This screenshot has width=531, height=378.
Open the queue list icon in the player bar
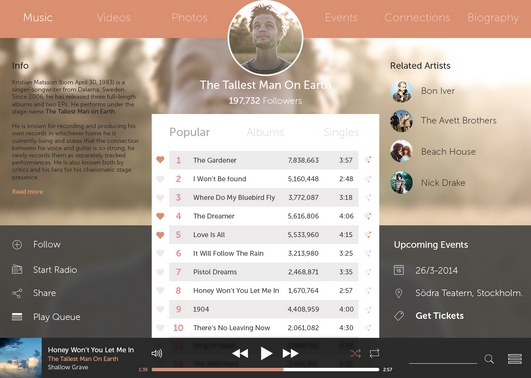point(515,359)
